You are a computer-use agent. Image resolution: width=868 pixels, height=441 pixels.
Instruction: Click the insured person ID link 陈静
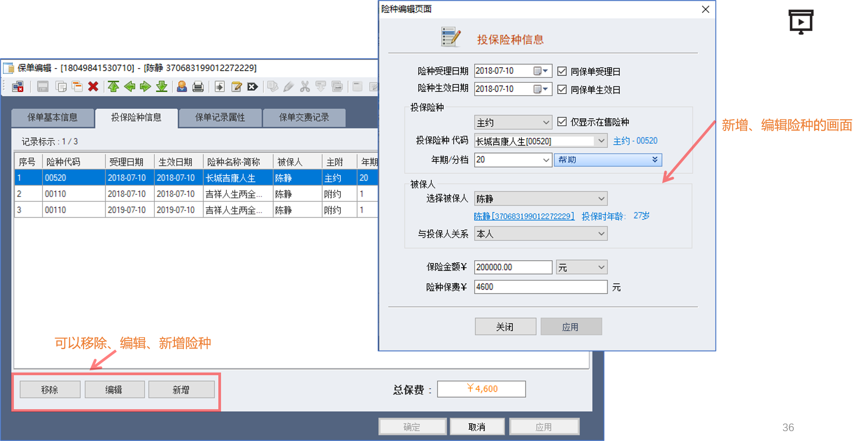point(523,216)
